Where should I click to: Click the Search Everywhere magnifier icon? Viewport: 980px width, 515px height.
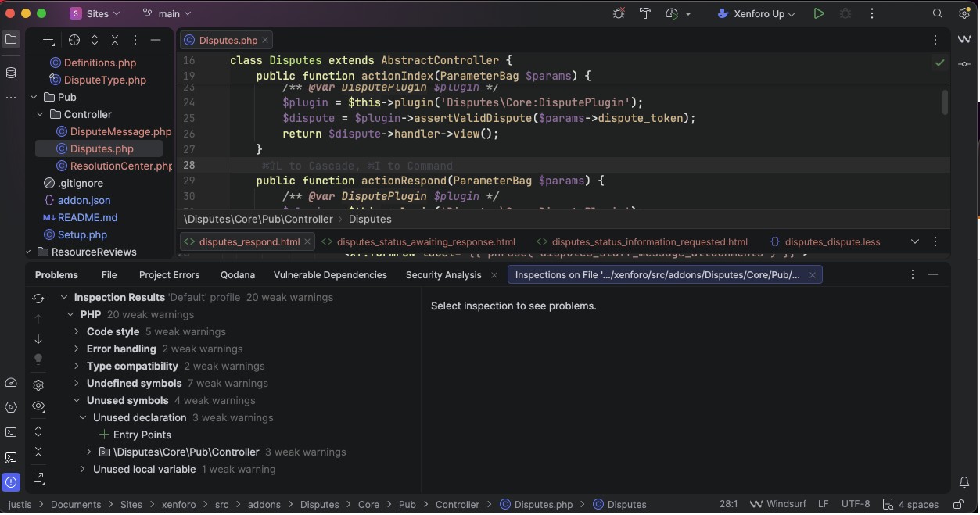[x=938, y=13]
